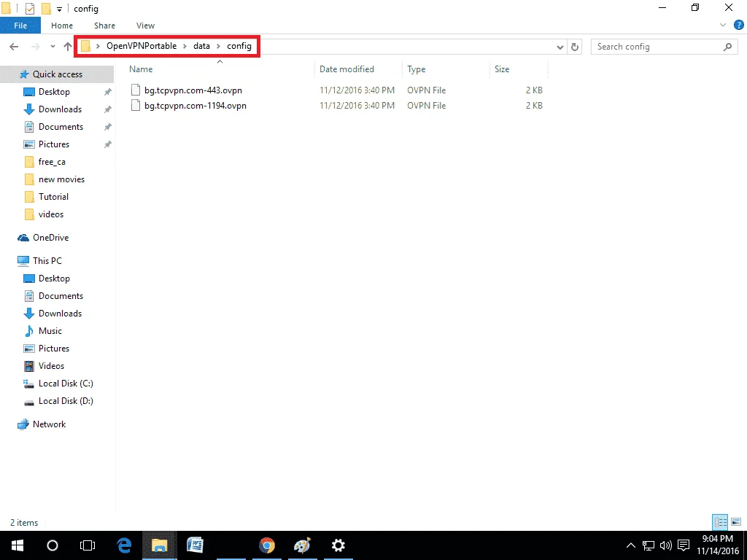Image resolution: width=747 pixels, height=560 pixels.
Task: Launch Microsoft Edge from taskbar
Action: 124,545
